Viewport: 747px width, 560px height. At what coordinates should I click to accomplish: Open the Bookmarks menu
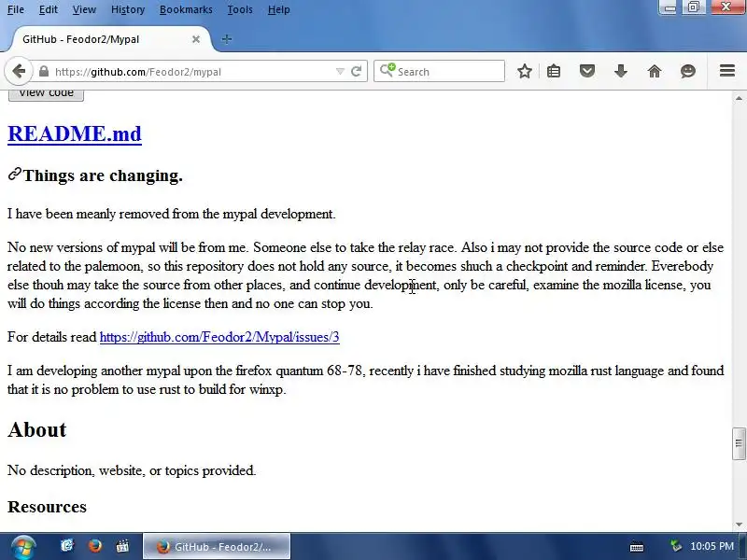(186, 9)
